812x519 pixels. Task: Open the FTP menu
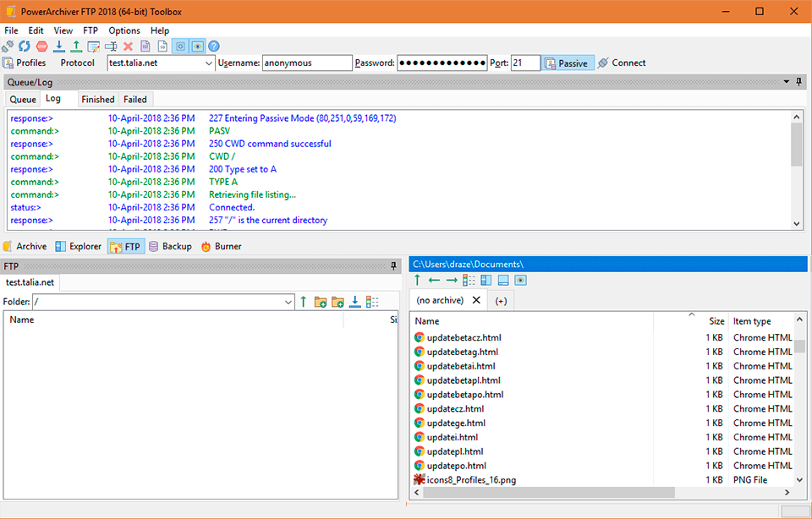91,30
